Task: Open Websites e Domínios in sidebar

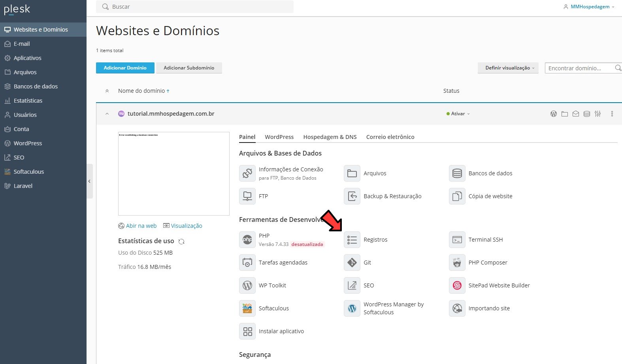Action: [43, 30]
